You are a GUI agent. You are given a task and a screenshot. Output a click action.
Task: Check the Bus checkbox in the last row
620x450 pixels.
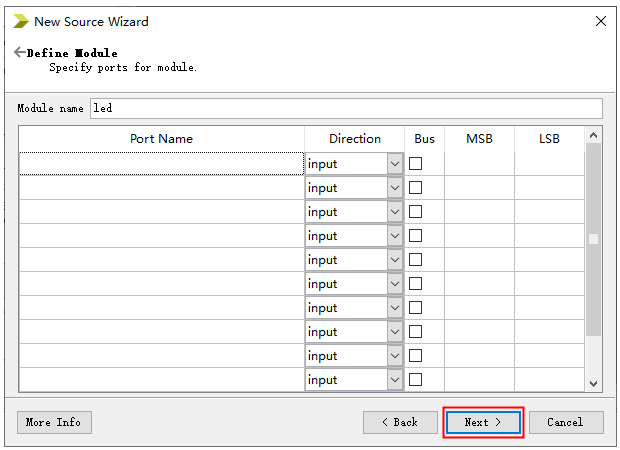pyautogui.click(x=416, y=380)
